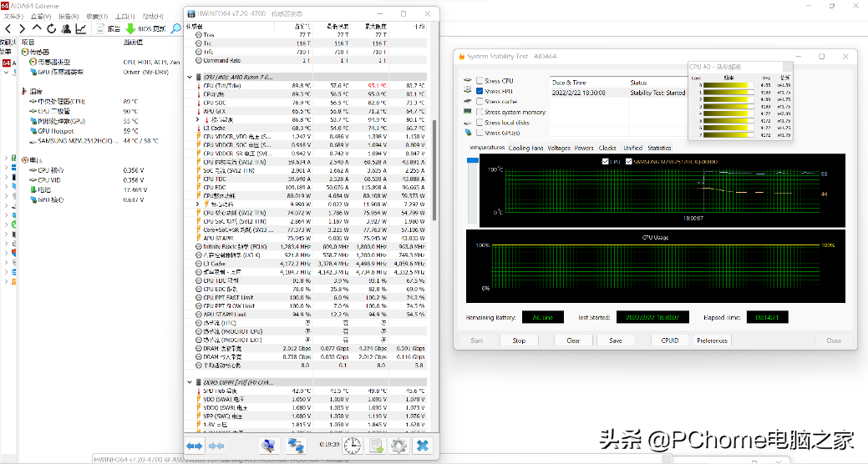The height and width of the screenshot is (464, 868).
Task: Collapse the DDR5 DIMM sensor group
Action: coord(190,381)
